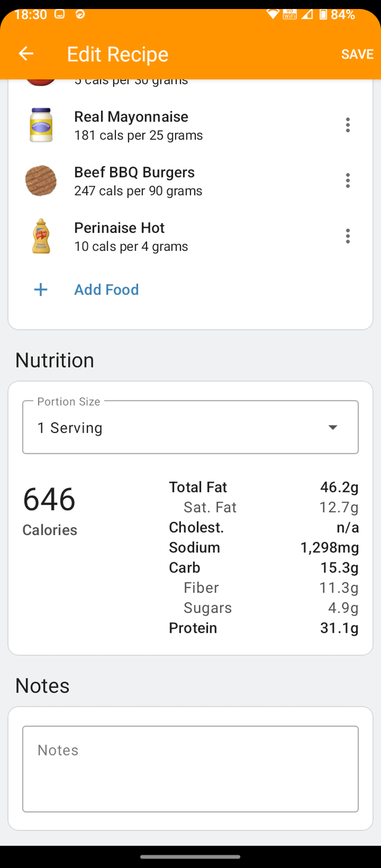The image size is (381, 868).
Task: Select the 1 Serving portion field
Action: click(179, 428)
